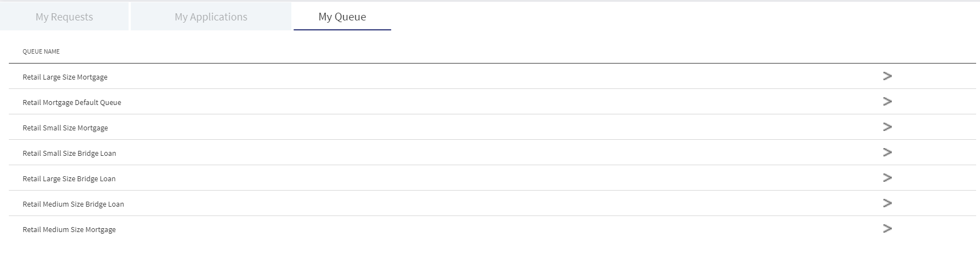The image size is (980, 263).
Task: Open the Retail Small Size Mortgage arrow
Action: pos(887,127)
